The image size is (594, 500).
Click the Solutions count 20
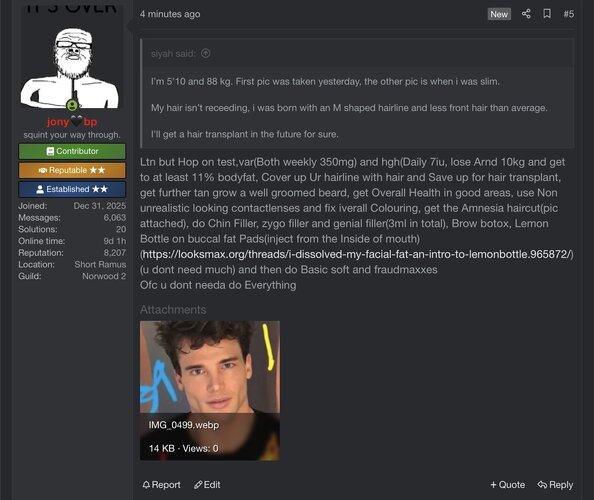[x=121, y=229]
